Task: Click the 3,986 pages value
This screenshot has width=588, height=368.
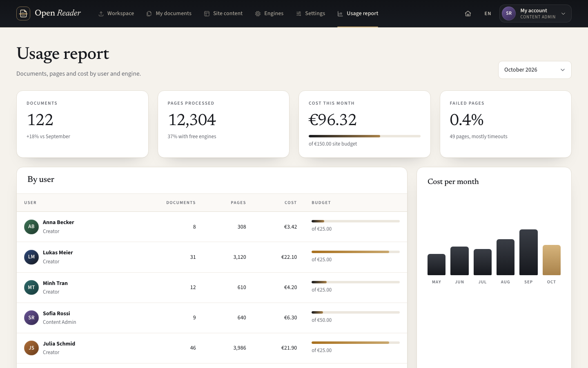Action: click(x=240, y=348)
